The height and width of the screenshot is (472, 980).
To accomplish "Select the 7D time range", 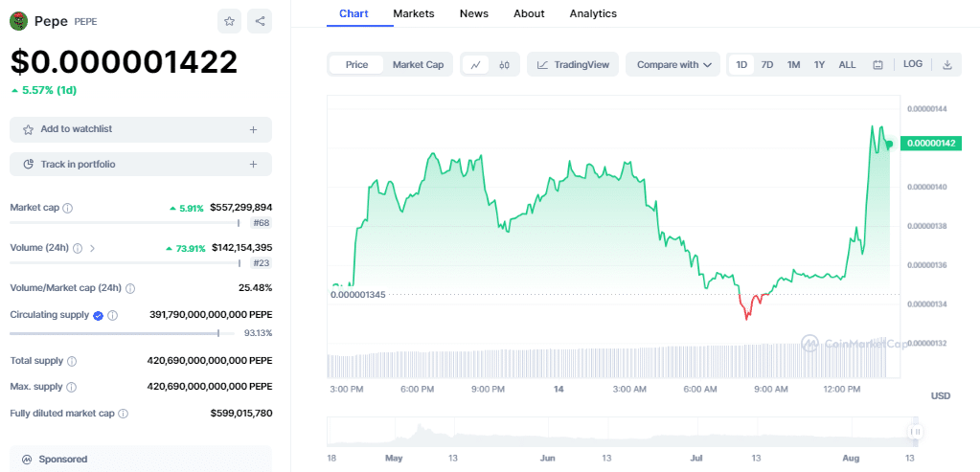I will [x=767, y=65].
